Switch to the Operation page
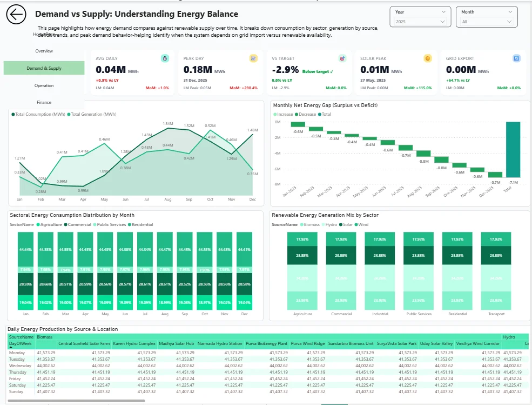 coord(44,85)
